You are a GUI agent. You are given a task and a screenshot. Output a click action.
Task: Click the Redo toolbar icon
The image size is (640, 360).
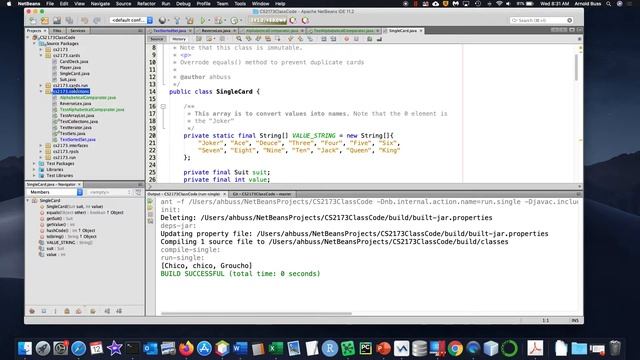(97, 20)
